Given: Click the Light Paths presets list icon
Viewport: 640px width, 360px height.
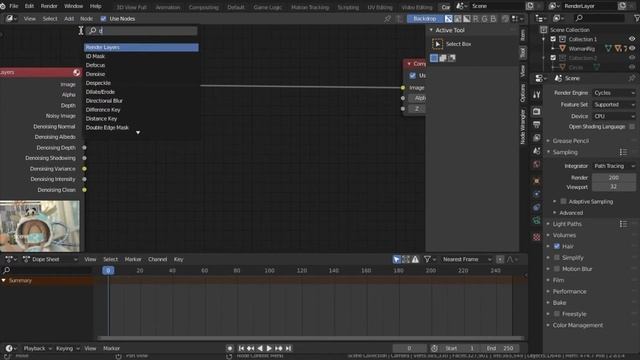Looking at the screenshot, I should [x=623, y=224].
